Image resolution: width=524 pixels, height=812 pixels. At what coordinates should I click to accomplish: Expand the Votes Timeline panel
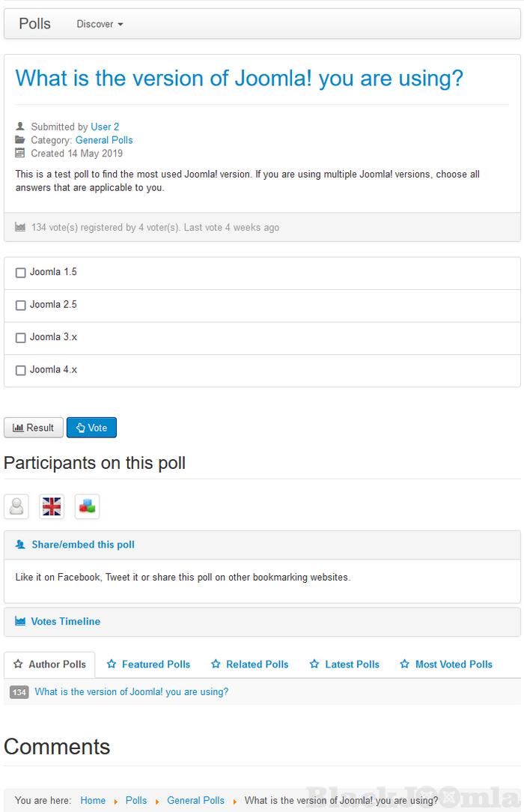click(65, 622)
